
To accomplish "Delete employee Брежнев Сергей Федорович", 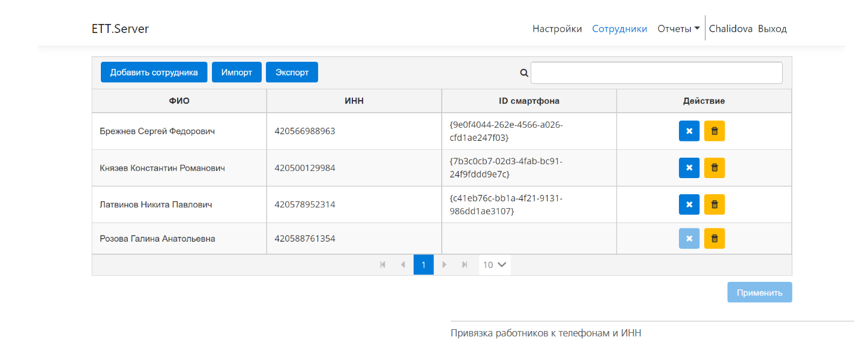I will point(714,131).
